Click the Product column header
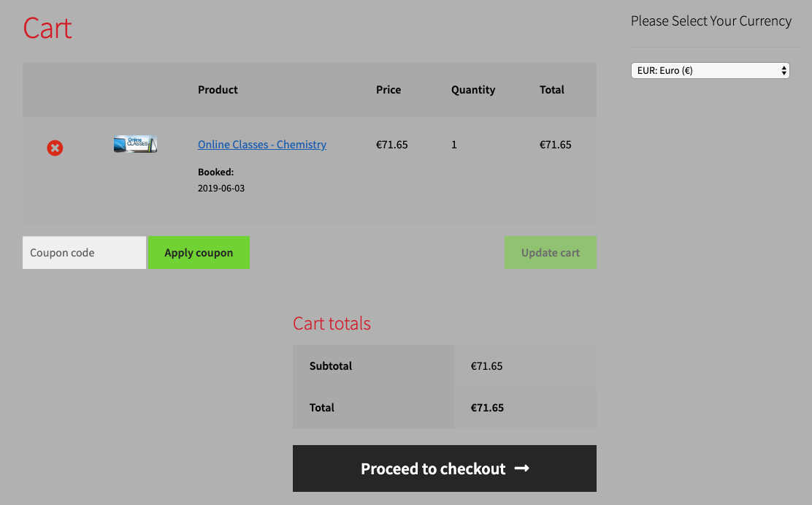The height and width of the screenshot is (505, 812). 218,90
